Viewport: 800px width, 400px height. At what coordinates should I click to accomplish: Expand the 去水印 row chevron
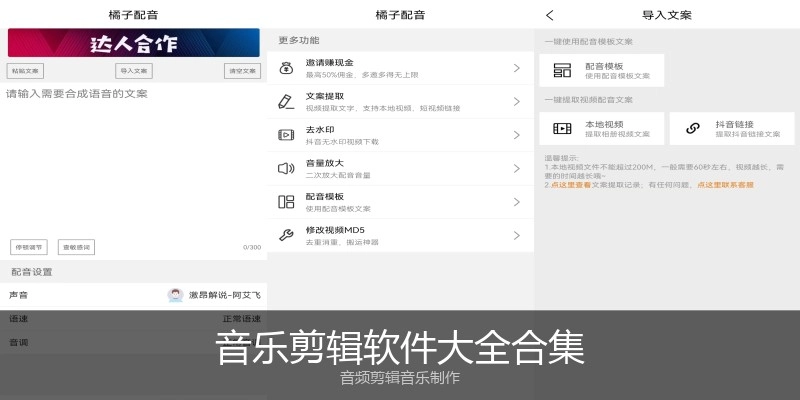pyautogui.click(x=517, y=135)
